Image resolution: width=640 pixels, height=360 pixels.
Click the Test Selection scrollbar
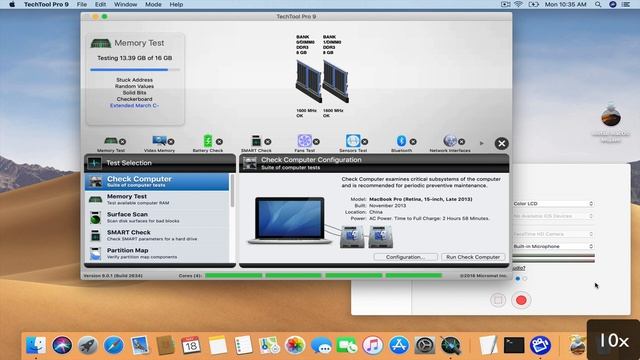point(232,191)
